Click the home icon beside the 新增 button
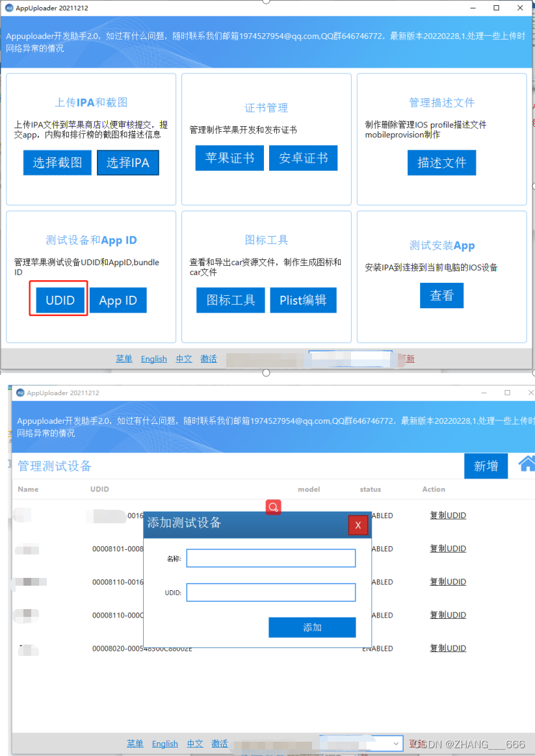 (527, 464)
